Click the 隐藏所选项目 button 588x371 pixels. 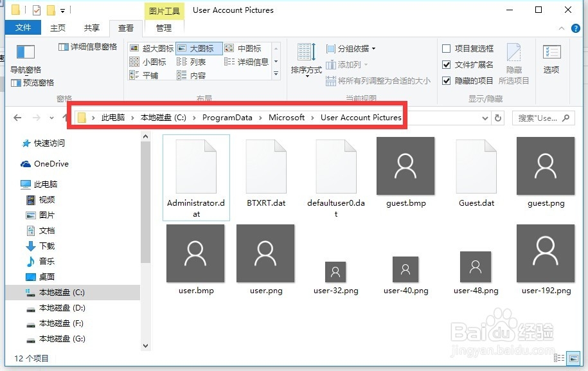coord(513,64)
